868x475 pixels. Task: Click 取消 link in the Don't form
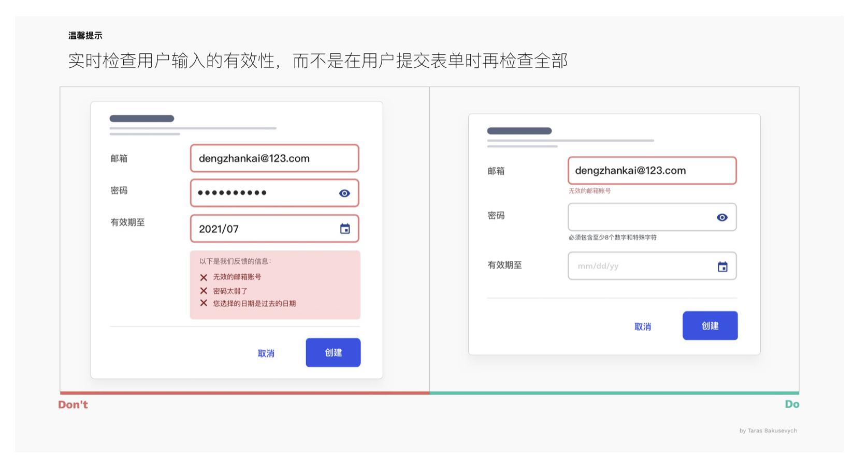[266, 353]
